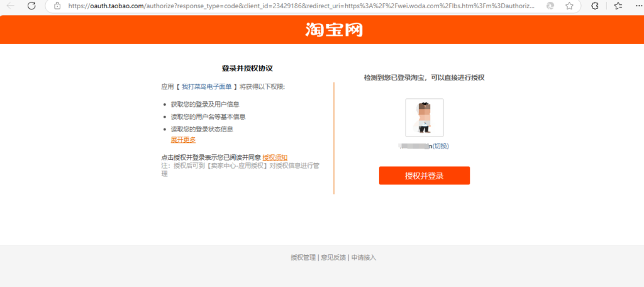Viewport: 644px width, 287px height.
Task: Open the Extensions puzzle-piece icon
Action: (x=595, y=6)
